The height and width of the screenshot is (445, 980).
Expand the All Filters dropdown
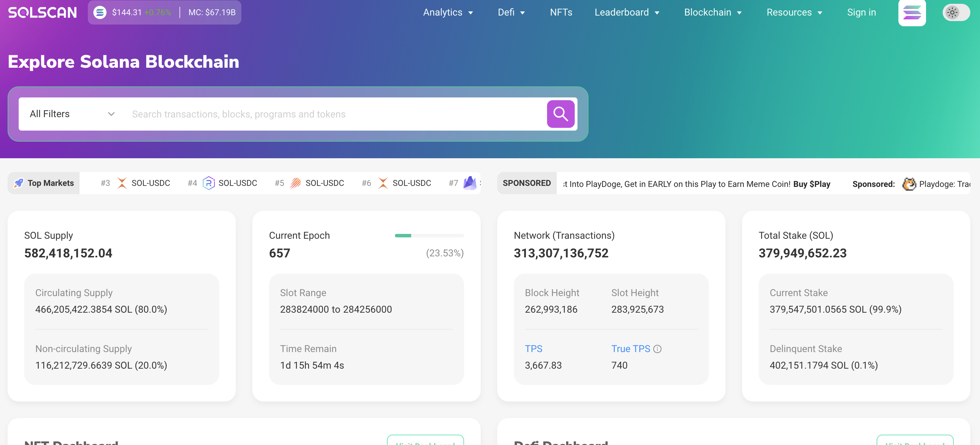tap(72, 114)
